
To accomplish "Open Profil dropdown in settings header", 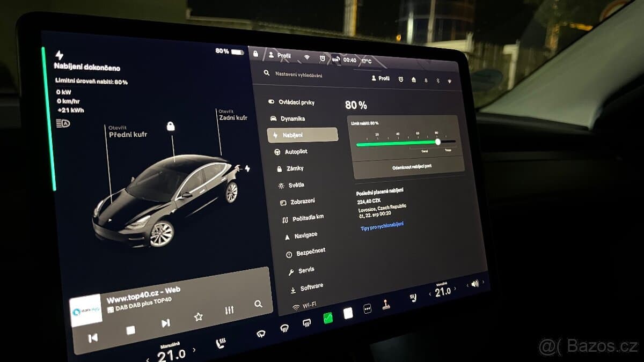I will click(380, 78).
